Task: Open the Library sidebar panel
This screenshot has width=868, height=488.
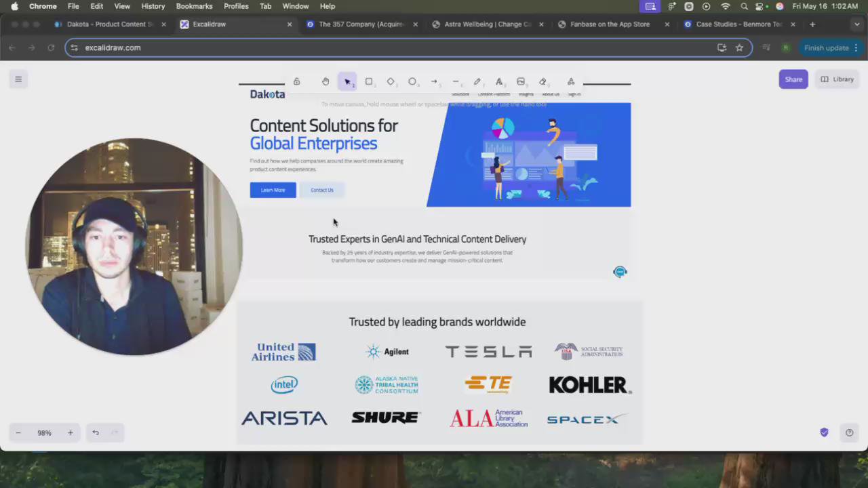Action: pyautogui.click(x=837, y=79)
